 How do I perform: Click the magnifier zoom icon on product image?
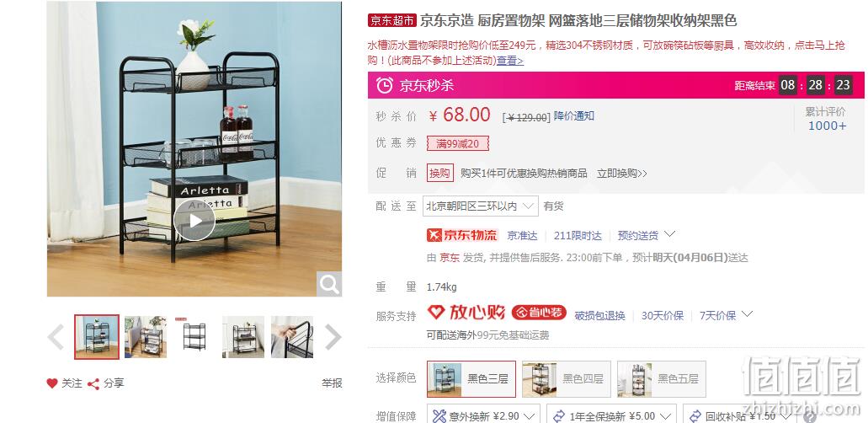(x=329, y=285)
